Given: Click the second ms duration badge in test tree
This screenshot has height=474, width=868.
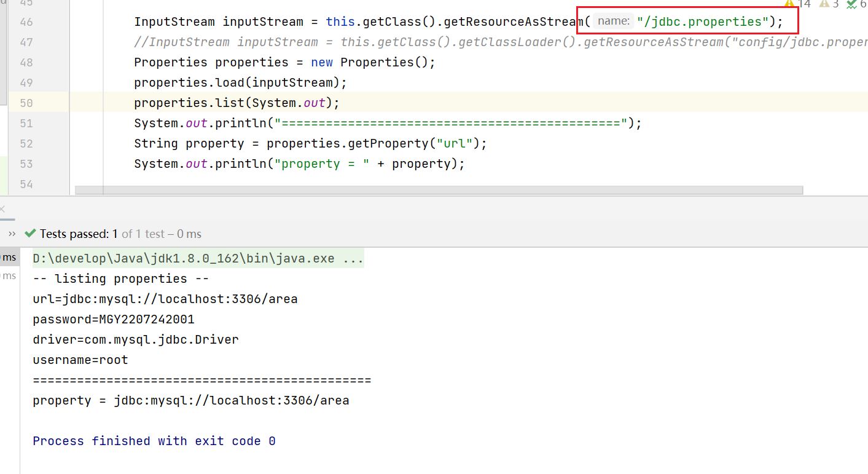Looking at the screenshot, I should pos(8,275).
